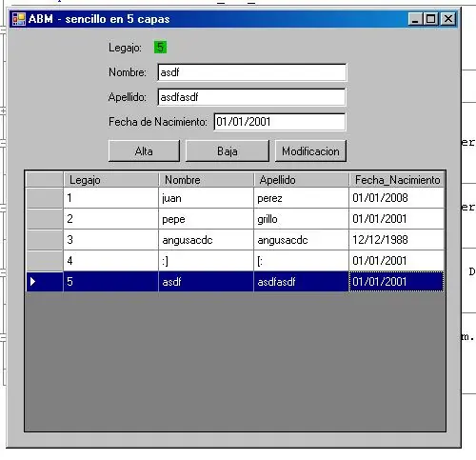The width and height of the screenshot is (476, 460).
Task: Select the row header for juan
Action: 45,198
